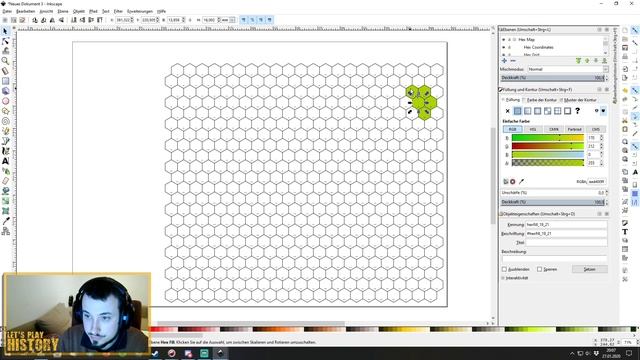
Task: Toggle visibility eye of Hex Map layer
Action: (503, 40)
